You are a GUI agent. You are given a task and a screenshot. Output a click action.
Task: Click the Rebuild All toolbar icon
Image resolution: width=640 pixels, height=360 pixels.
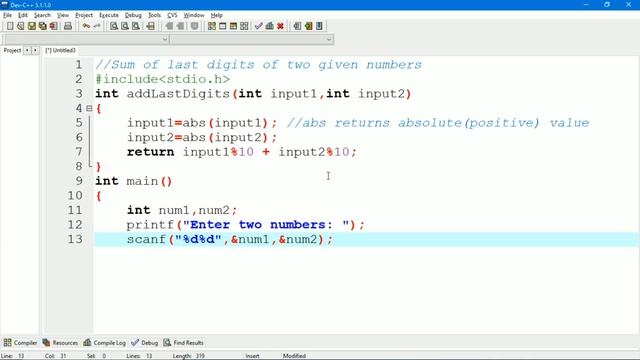coord(244,26)
